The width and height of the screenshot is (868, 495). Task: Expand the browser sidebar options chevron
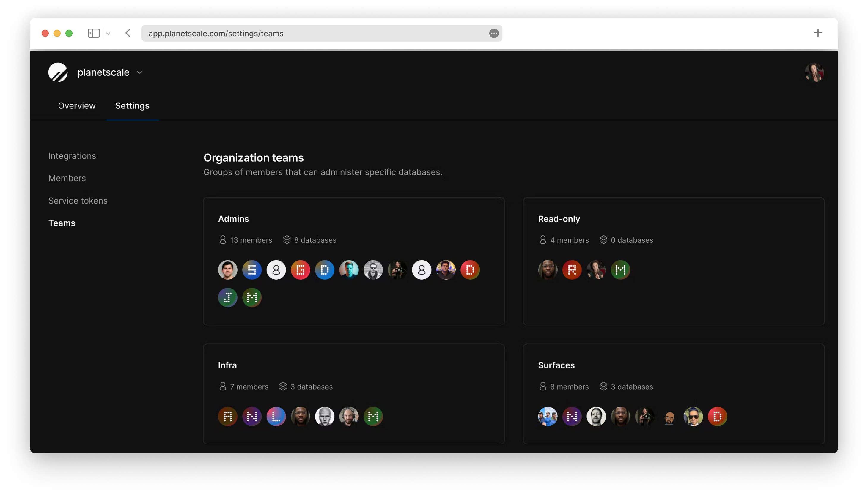[108, 33]
